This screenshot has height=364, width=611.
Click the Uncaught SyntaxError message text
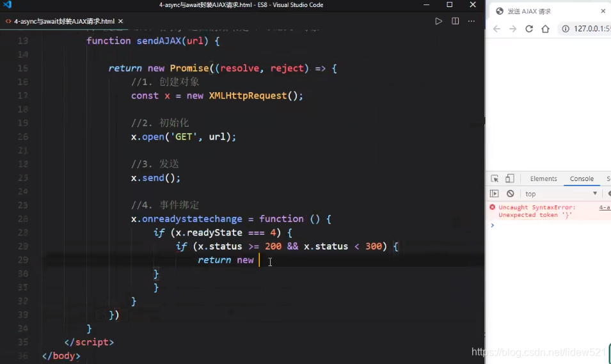click(x=537, y=211)
